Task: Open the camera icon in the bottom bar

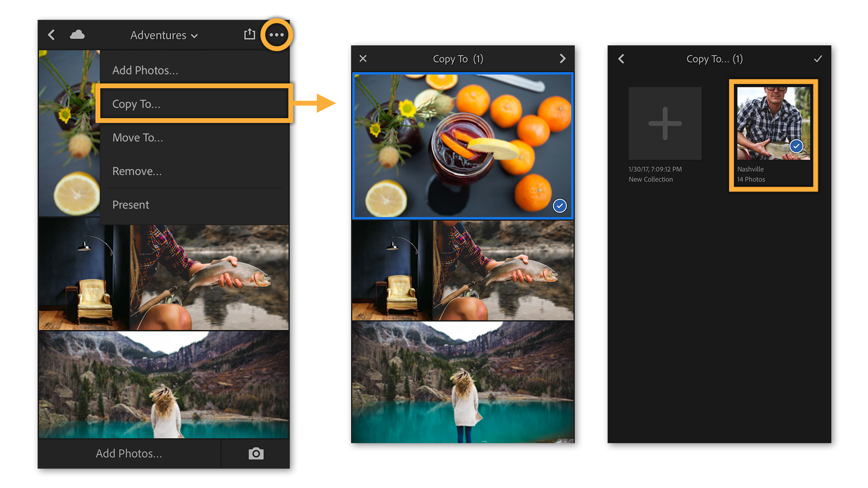Action: pyautogui.click(x=256, y=453)
